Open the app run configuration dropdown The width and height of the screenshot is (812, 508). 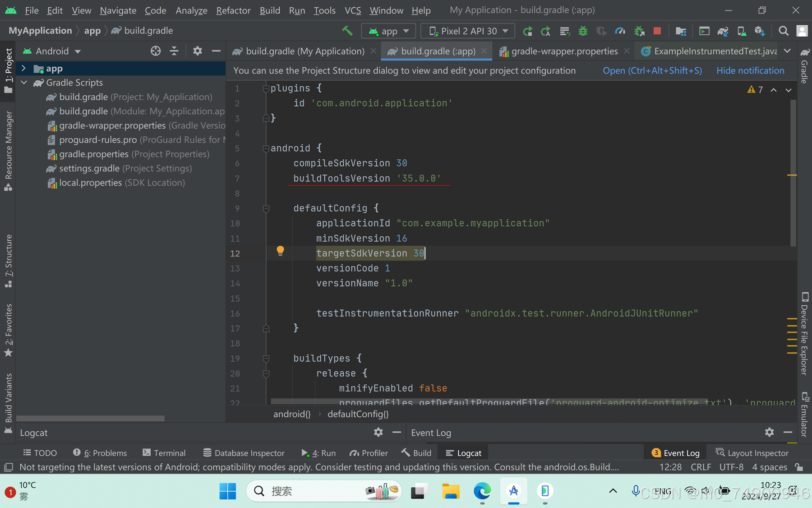coord(388,31)
